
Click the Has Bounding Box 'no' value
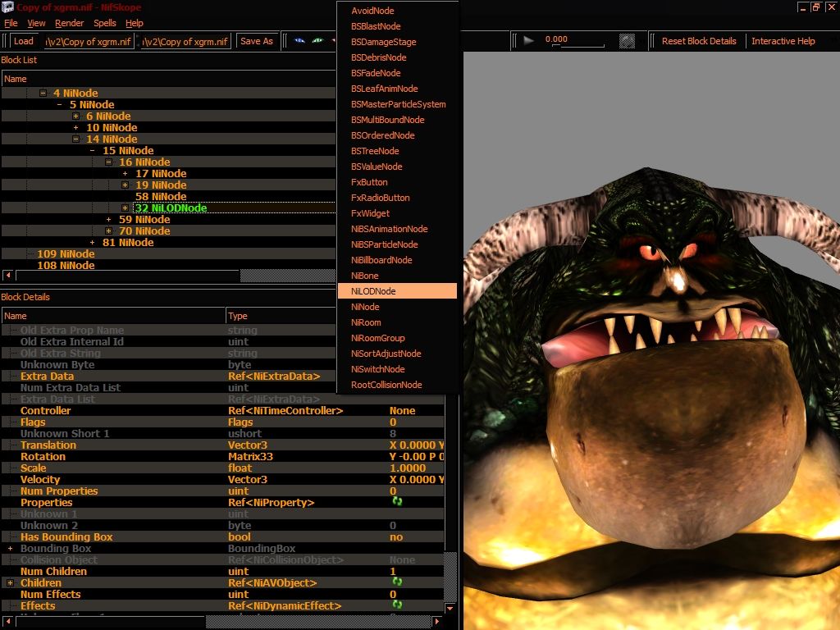[x=396, y=536]
